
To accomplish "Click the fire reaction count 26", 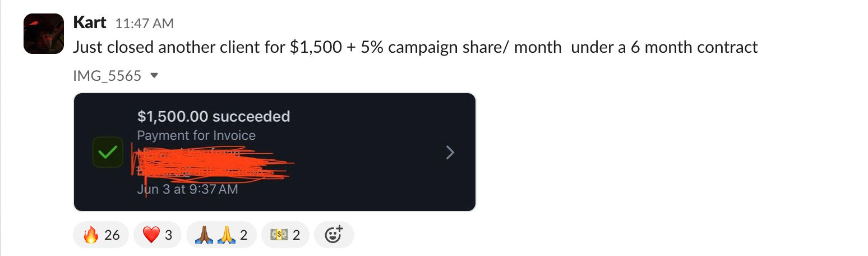I will 112,235.
